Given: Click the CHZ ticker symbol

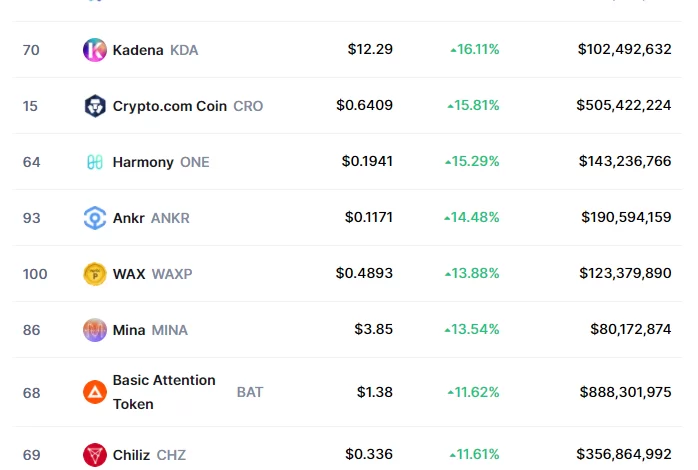Looking at the screenshot, I should (x=171, y=455).
